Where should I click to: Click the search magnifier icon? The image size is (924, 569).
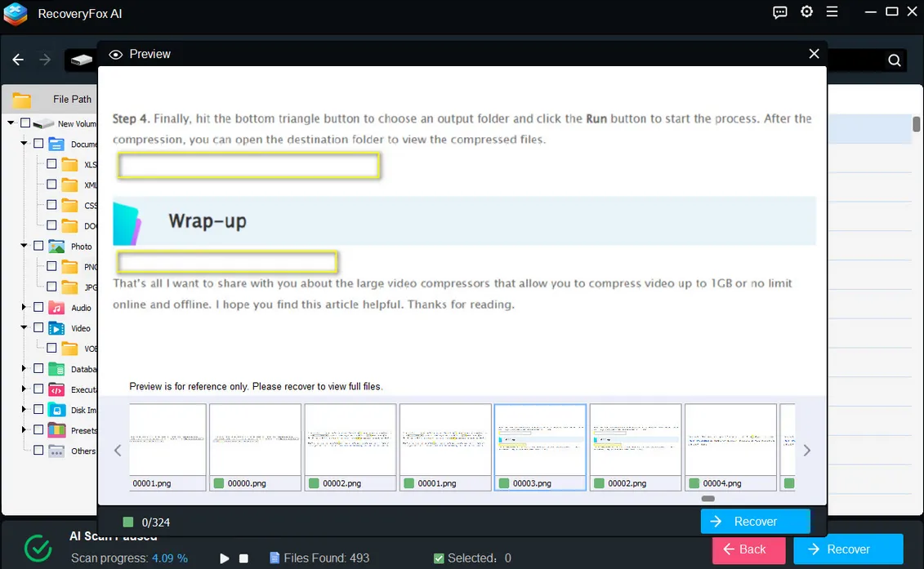(894, 60)
